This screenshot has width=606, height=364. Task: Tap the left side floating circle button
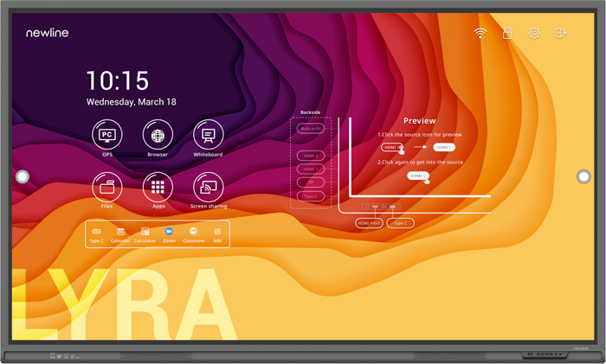tap(23, 176)
